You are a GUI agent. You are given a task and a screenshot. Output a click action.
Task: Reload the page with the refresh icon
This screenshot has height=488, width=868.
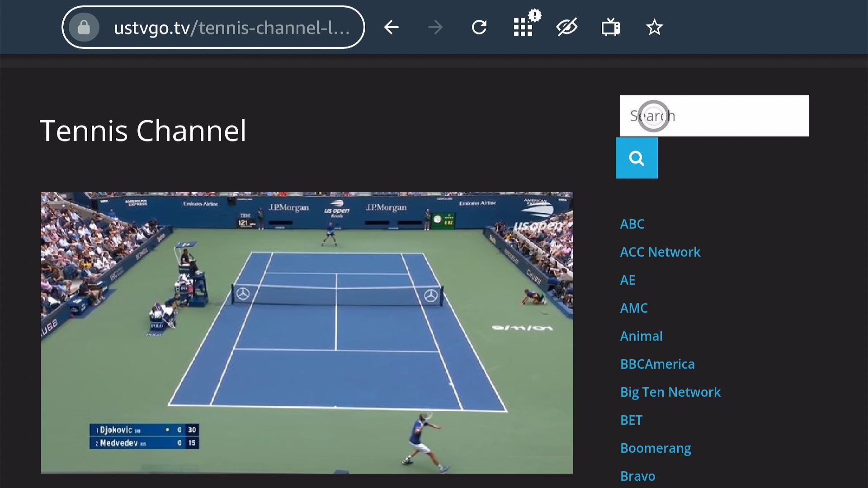click(x=479, y=28)
